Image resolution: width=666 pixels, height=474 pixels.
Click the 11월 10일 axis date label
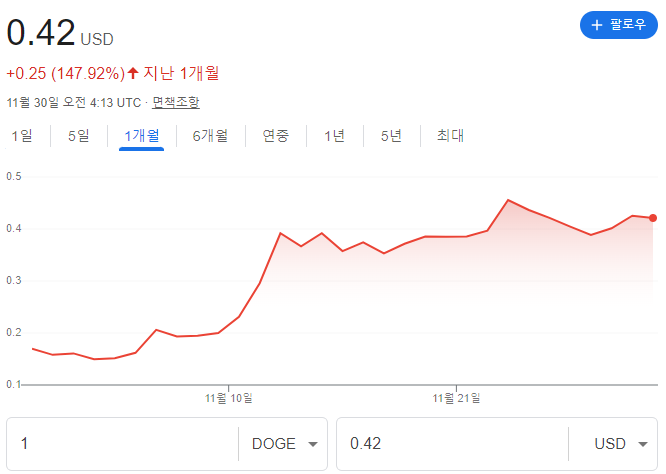(229, 398)
